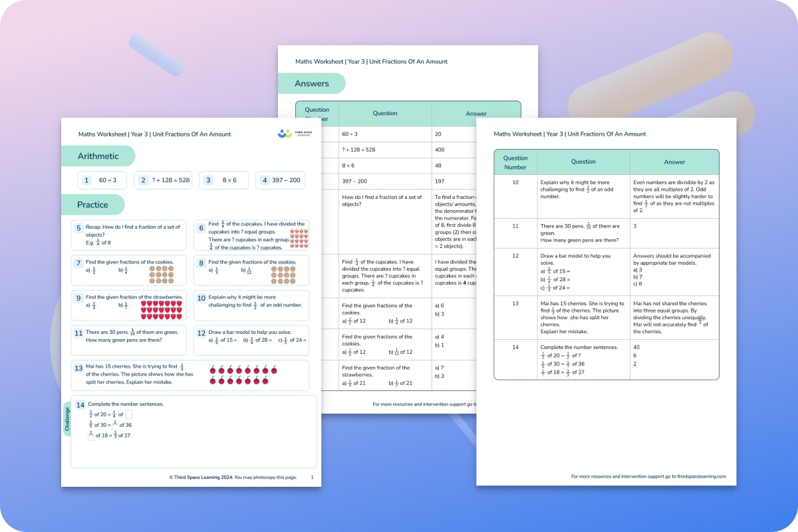Click the 'Answer' column header on the middle page
The image size is (798, 532).
coord(476,114)
